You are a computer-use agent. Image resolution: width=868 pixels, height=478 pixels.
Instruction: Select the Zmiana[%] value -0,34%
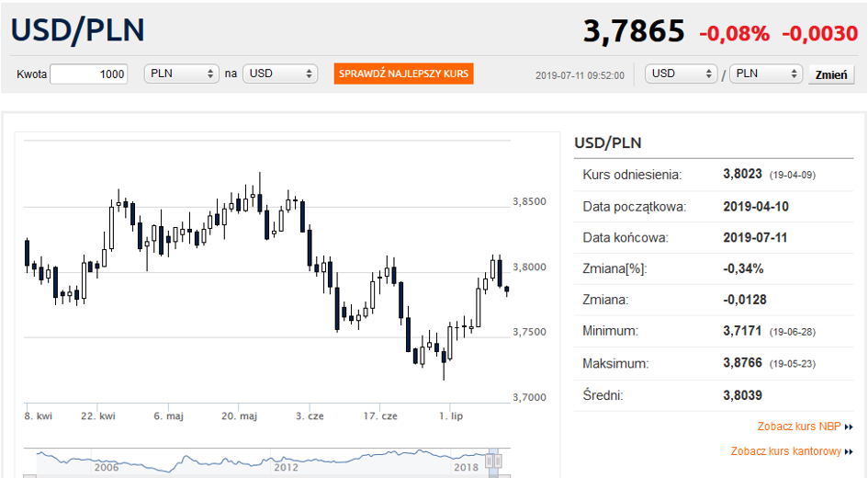(743, 268)
